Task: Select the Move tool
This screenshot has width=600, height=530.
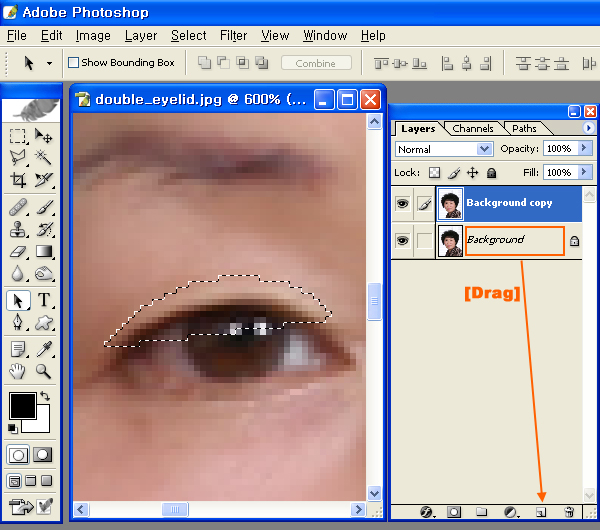Action: (x=43, y=135)
